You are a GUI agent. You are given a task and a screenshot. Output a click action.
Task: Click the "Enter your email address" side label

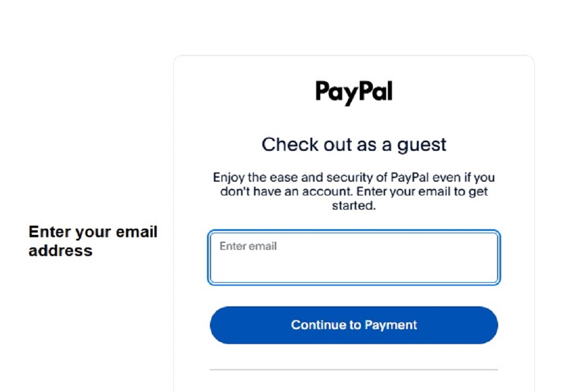(93, 241)
